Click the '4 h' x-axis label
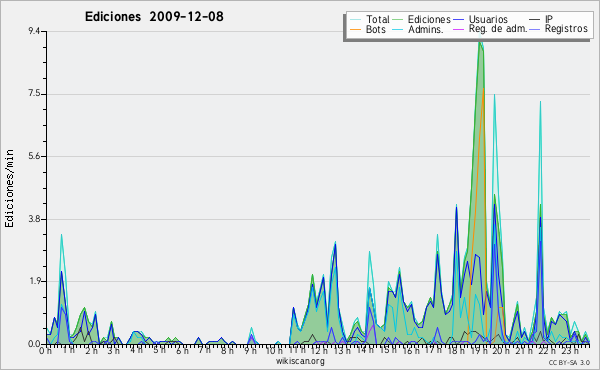 pos(136,350)
